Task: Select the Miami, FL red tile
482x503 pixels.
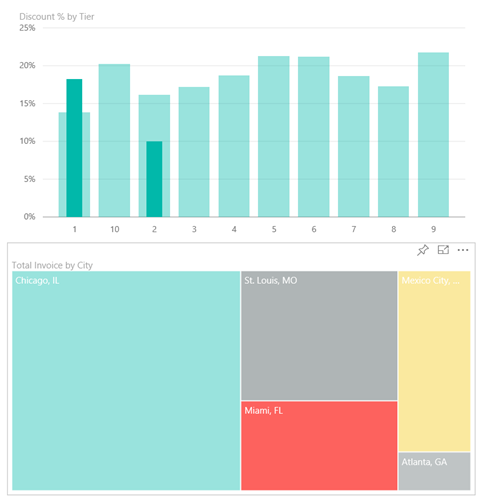Action: click(x=319, y=446)
